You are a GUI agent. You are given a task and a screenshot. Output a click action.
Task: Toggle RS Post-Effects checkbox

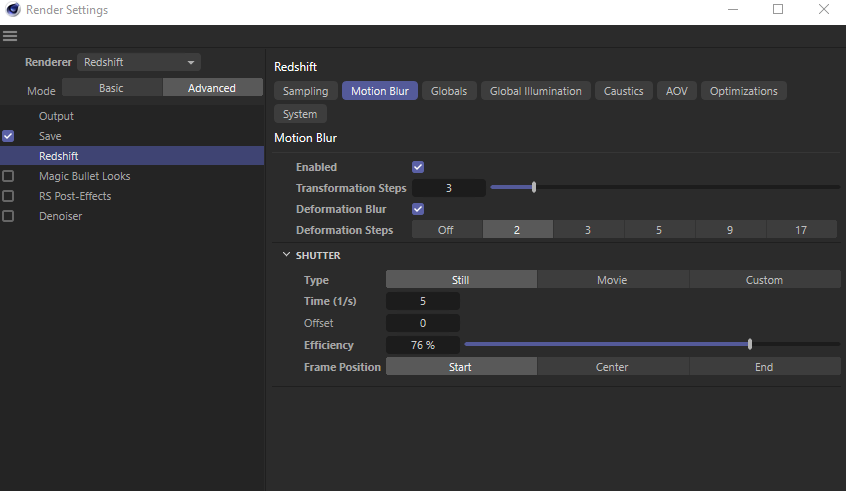[8, 196]
